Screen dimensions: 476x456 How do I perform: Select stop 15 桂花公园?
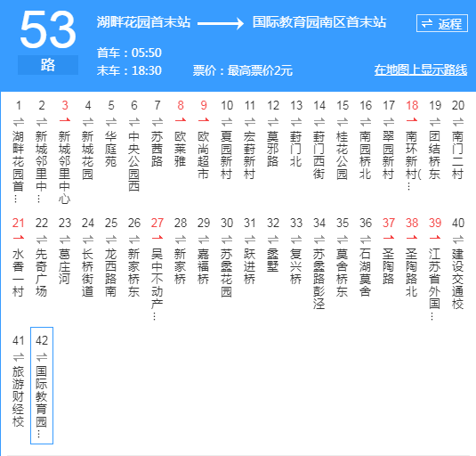[343, 155]
